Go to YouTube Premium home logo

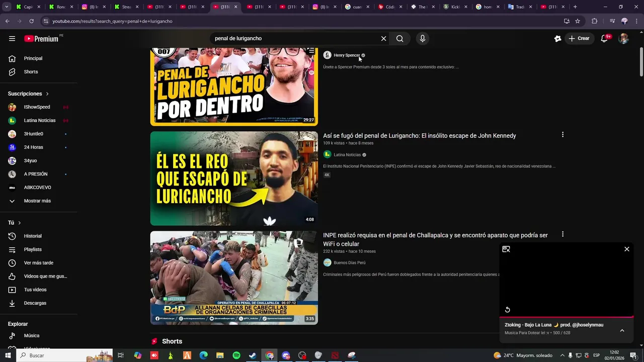41,39
